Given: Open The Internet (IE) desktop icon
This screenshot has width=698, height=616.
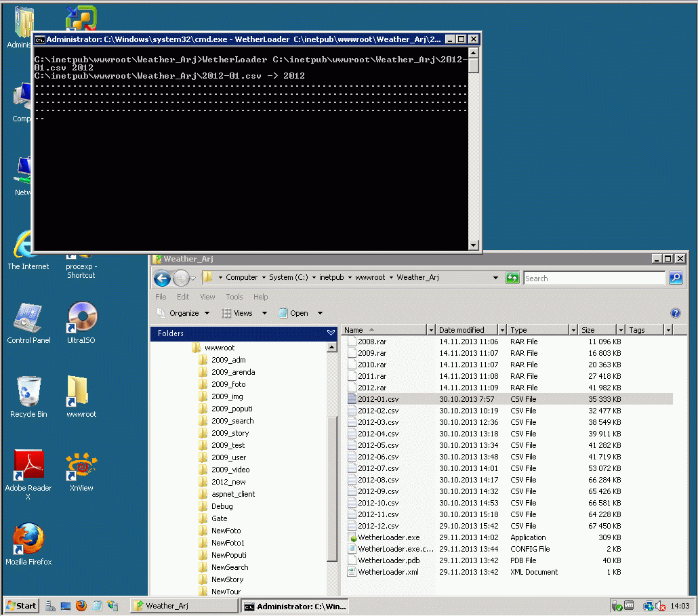Looking at the screenshot, I should [28, 249].
